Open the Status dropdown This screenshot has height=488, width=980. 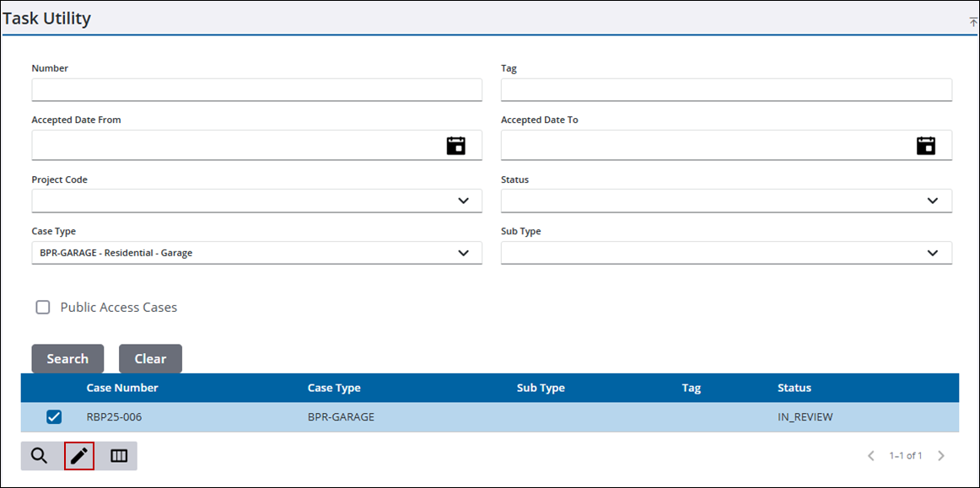pos(932,201)
